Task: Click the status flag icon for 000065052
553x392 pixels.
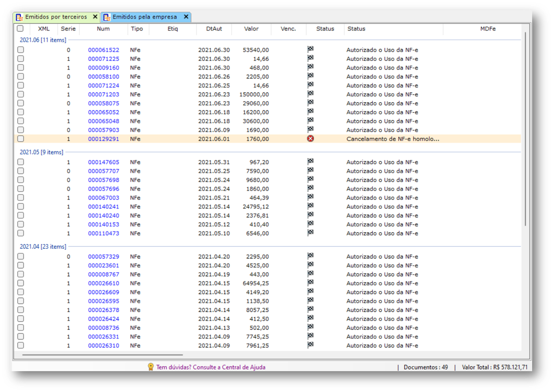Action: point(310,112)
